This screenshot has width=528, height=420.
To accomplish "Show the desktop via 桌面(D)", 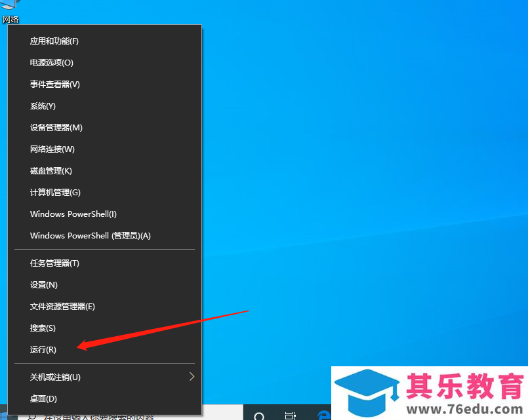I will (x=105, y=399).
